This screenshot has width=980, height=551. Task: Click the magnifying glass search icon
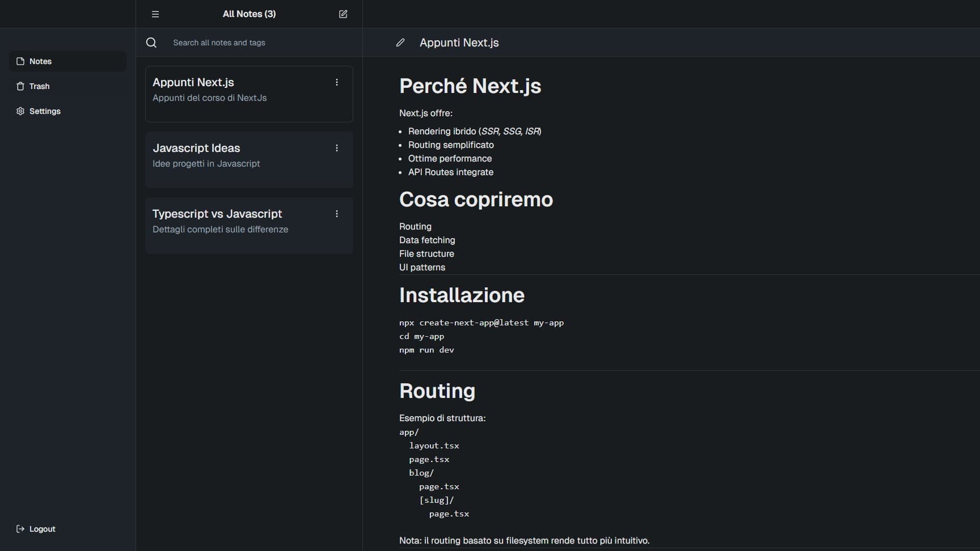click(151, 43)
